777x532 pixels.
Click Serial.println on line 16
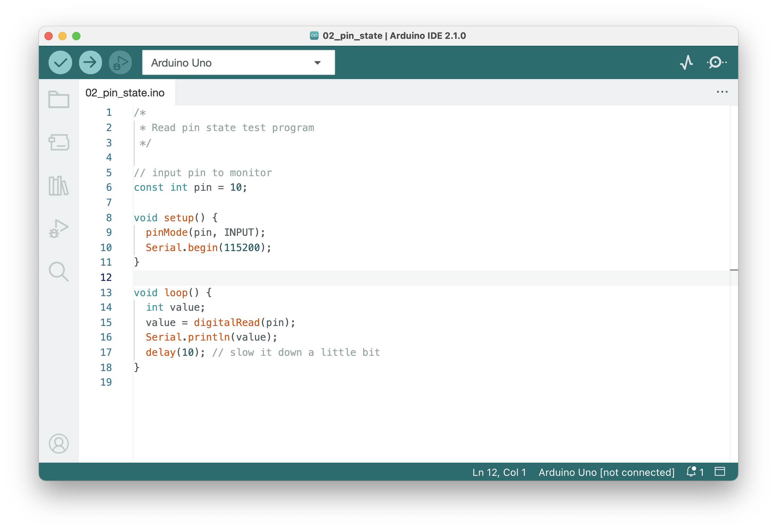188,337
